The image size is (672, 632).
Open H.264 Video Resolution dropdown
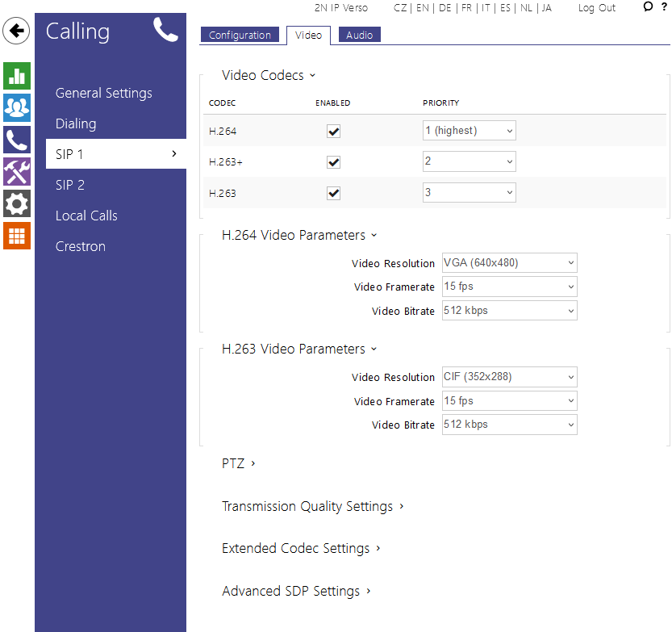click(x=509, y=263)
